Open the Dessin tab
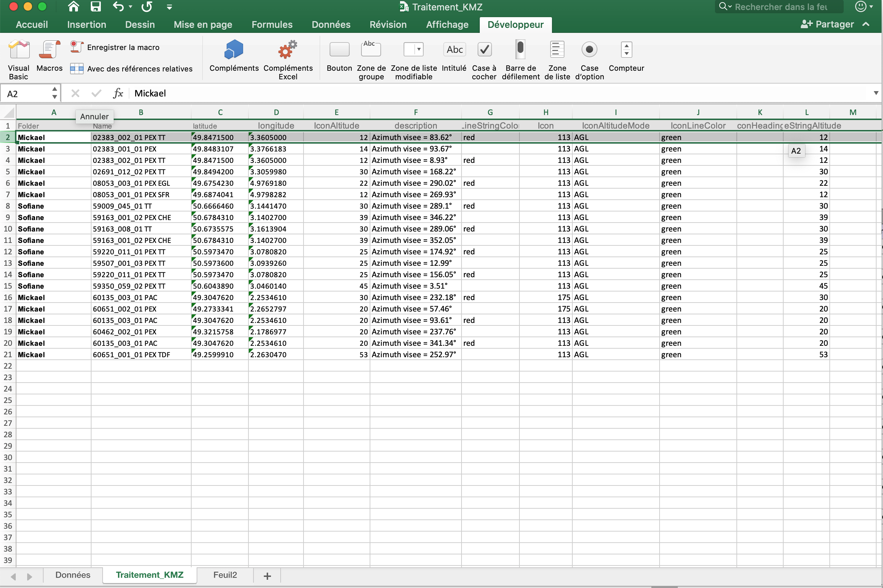The width and height of the screenshot is (883, 588). [x=140, y=25]
